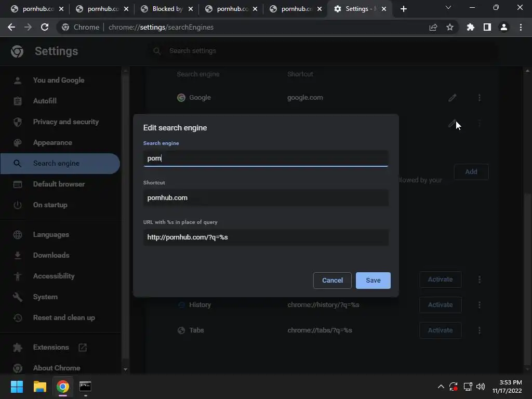
Task: Switch to the Blocked by tab
Action: tap(167, 9)
